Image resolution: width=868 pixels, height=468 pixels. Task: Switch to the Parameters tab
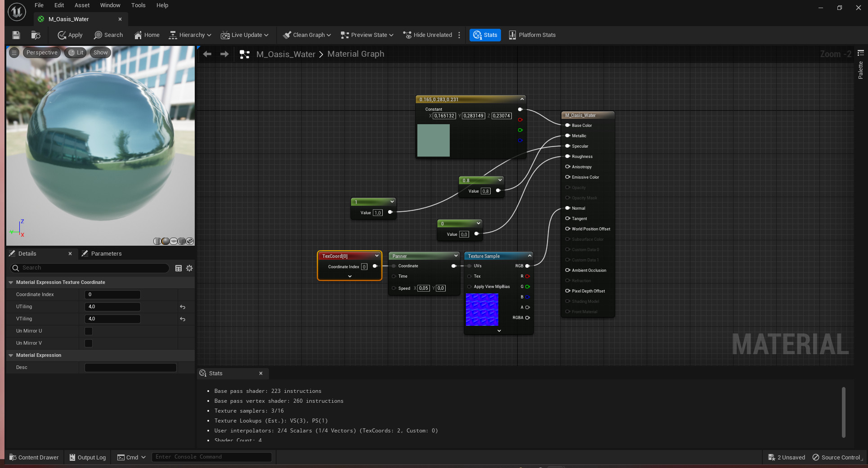click(102, 254)
